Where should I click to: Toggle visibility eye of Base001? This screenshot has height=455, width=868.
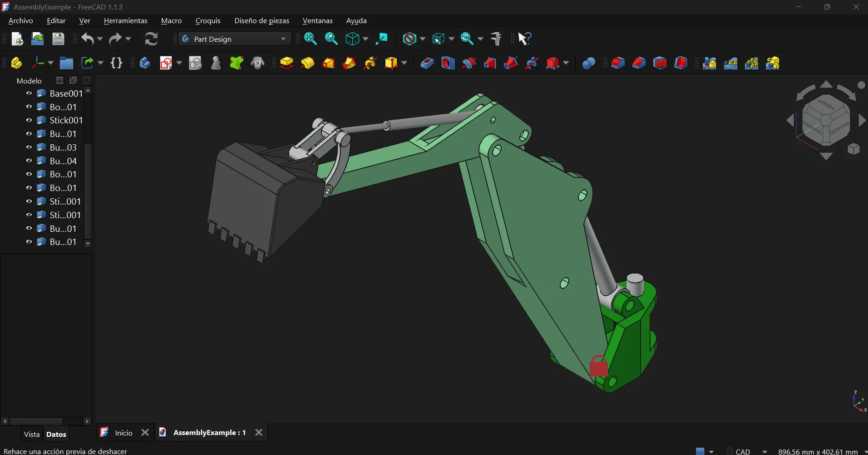click(x=29, y=93)
